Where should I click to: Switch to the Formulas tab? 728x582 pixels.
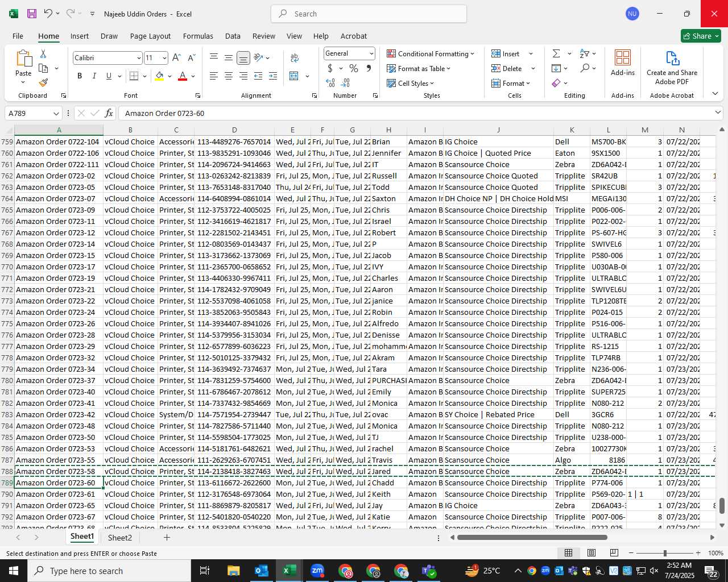198,36
